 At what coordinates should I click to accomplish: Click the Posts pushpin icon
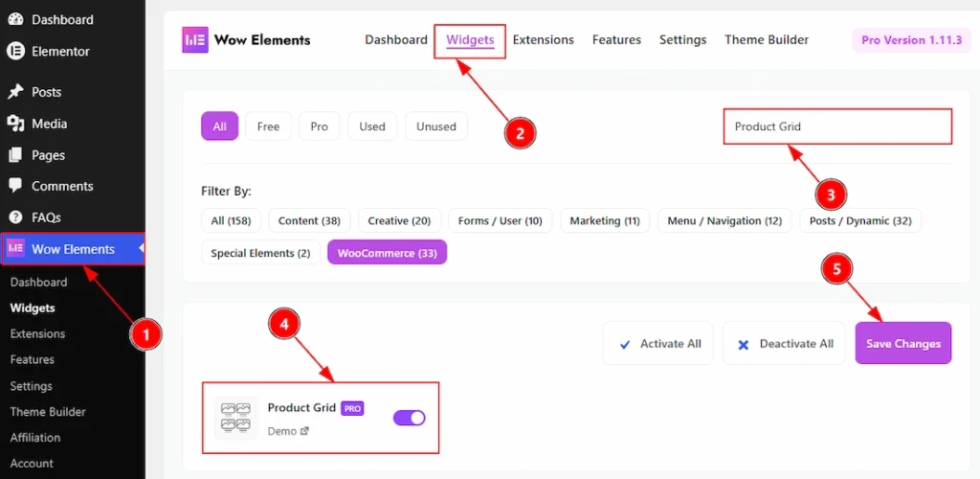[15, 93]
